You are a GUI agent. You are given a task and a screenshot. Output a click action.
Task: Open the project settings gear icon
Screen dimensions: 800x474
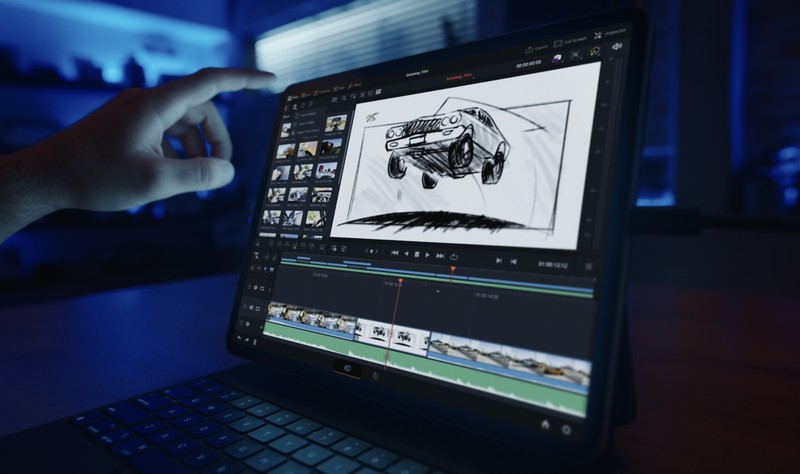coord(566,430)
